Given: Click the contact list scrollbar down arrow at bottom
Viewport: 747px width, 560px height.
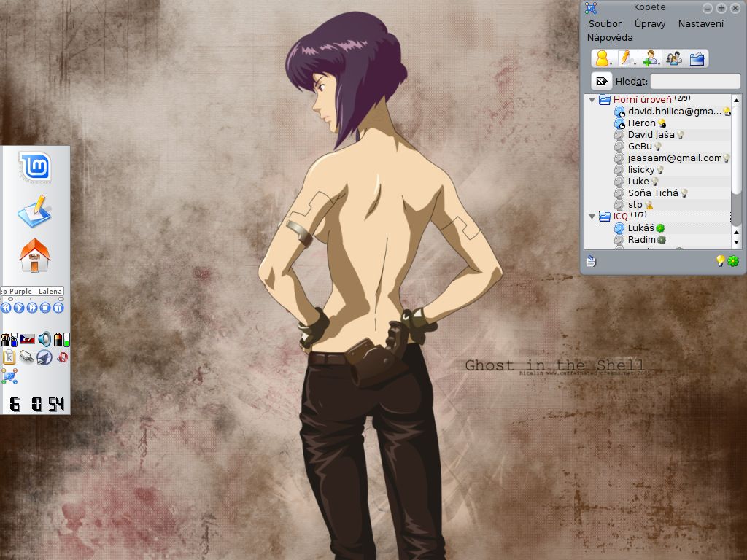Looking at the screenshot, I should [x=736, y=243].
